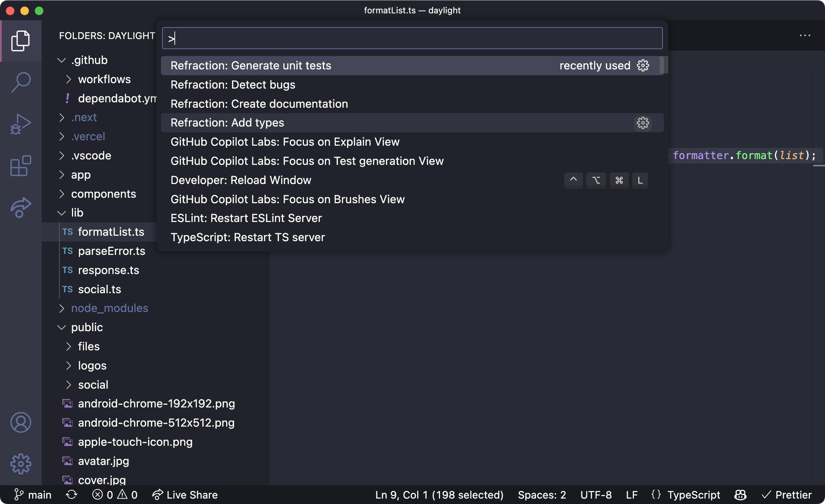This screenshot has width=825, height=504.
Task: Select Copilot Labs Focus on Explain View
Action: click(x=412, y=142)
